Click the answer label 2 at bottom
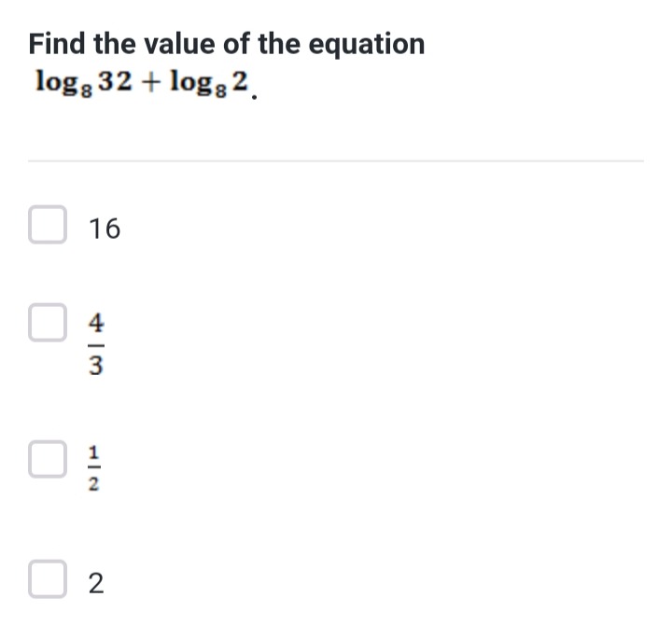The width and height of the screenshot is (672, 639). tap(96, 583)
